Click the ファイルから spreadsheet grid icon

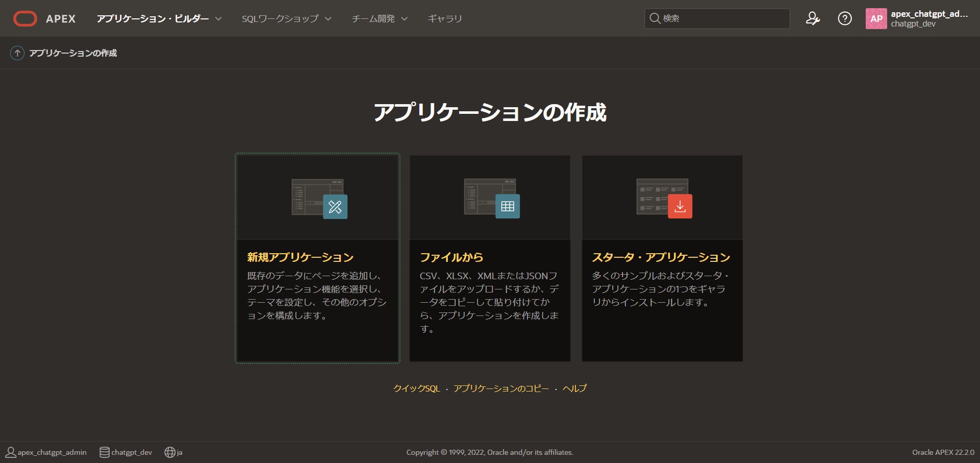pyautogui.click(x=508, y=206)
